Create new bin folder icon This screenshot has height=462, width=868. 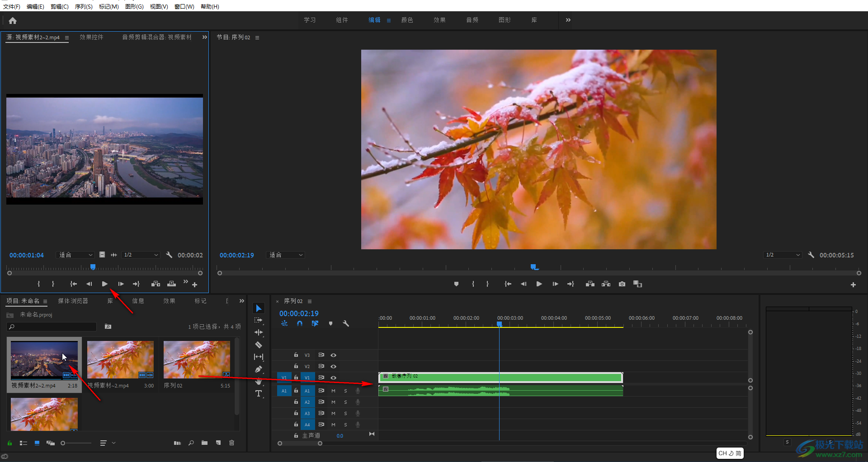tap(204, 443)
